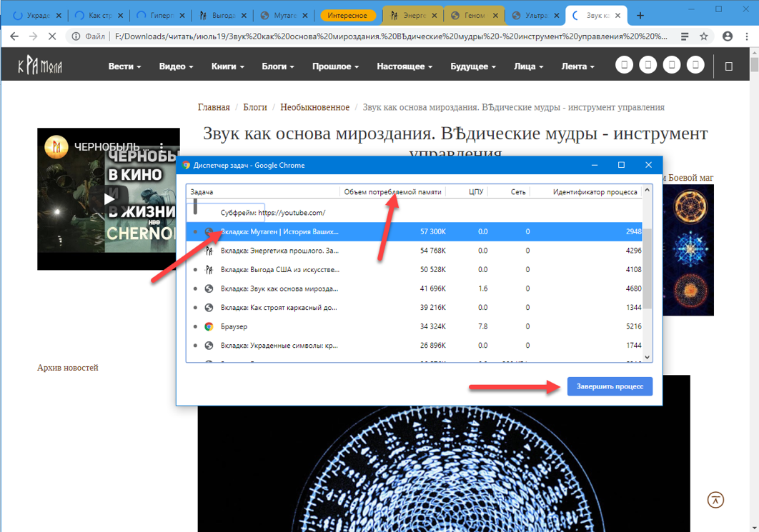The image size is (759, 532).
Task: Click the task list vertical scrollbar
Action: (x=648, y=271)
